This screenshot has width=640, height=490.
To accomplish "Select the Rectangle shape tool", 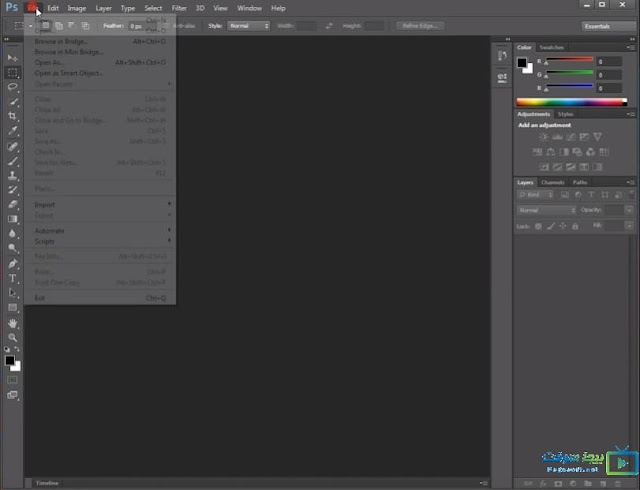I will coord(13,307).
